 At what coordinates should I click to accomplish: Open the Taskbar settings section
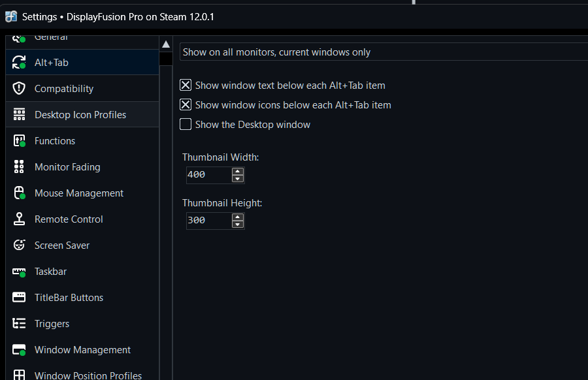(50, 272)
